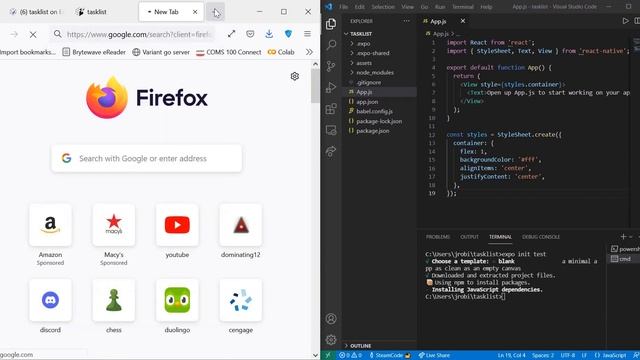Select the cmd terminal instance

[624, 259]
